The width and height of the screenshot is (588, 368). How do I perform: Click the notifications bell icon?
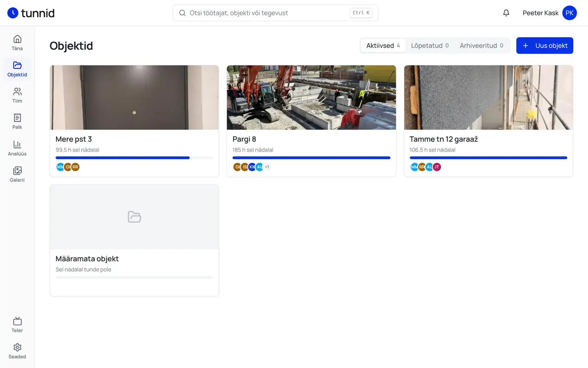506,13
